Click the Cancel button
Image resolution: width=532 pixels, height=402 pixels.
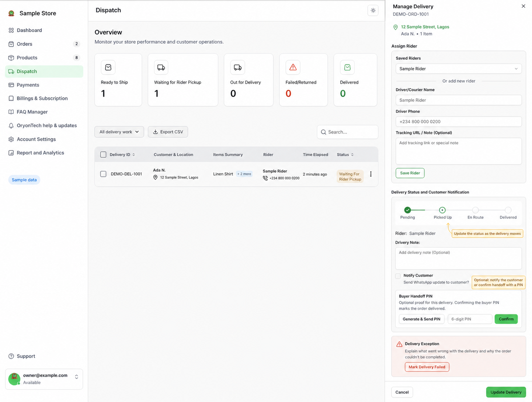click(402, 392)
